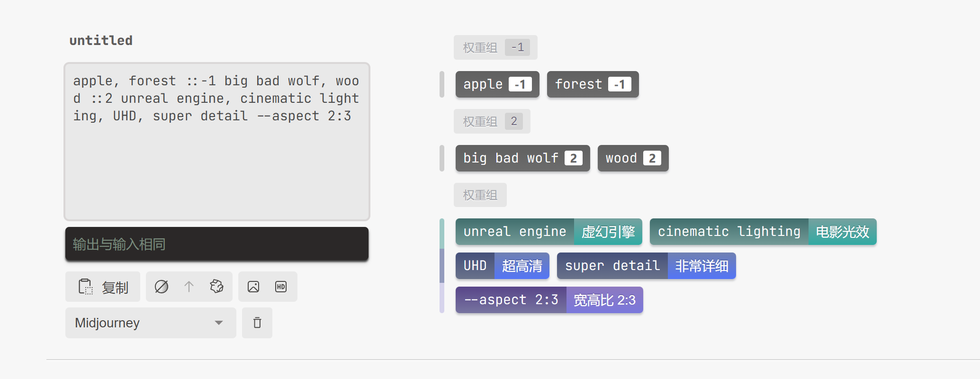This screenshot has height=379, width=980.
Task: Click the HD icon
Action: [x=281, y=287]
